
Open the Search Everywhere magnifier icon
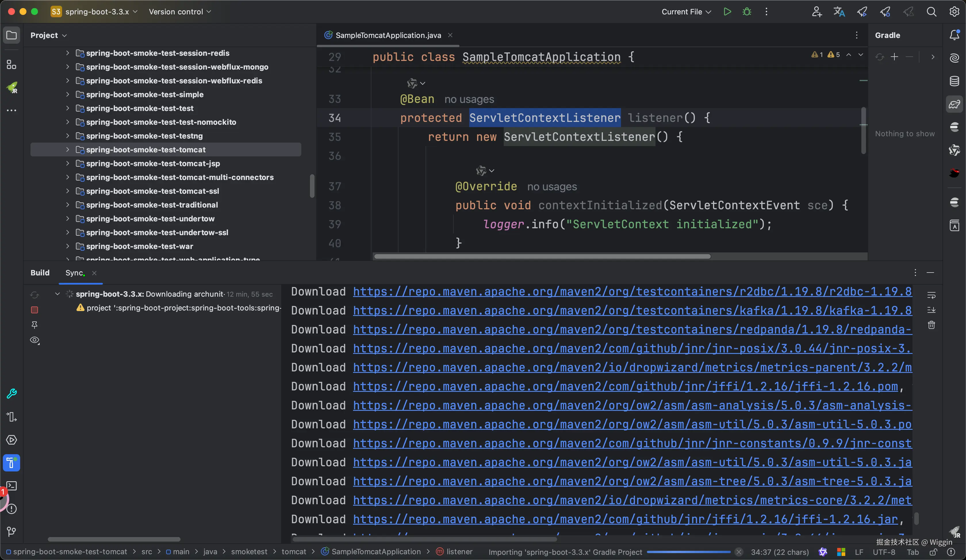pos(931,11)
